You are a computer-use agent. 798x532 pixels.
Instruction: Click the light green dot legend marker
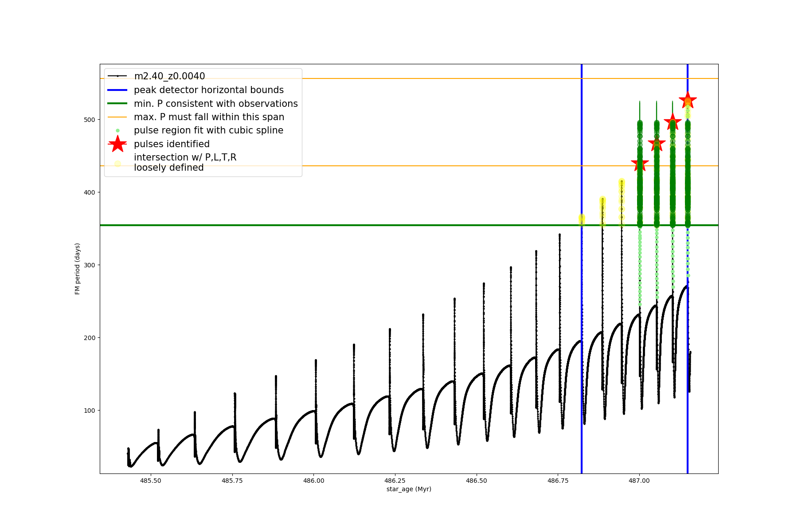pyautogui.click(x=117, y=130)
